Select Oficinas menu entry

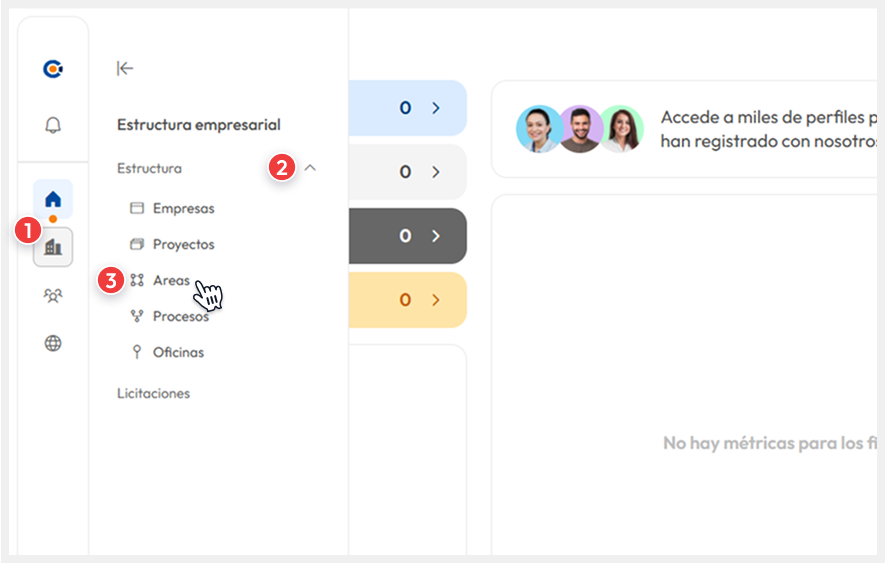[178, 353]
